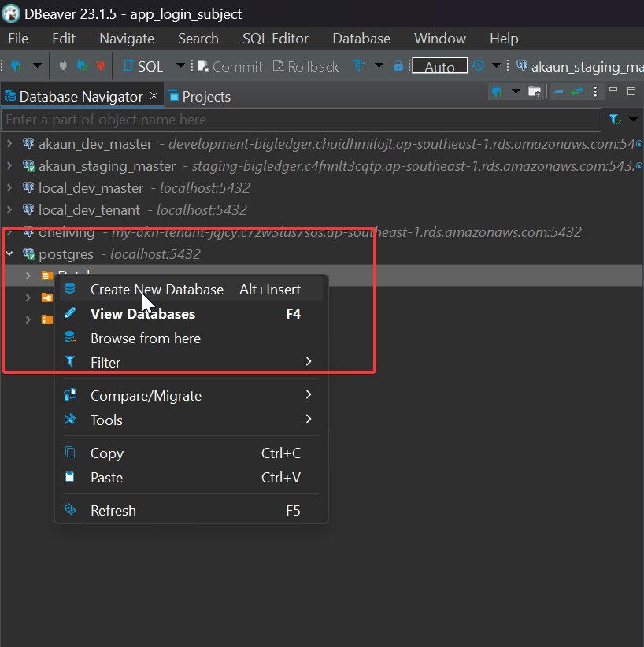The height and width of the screenshot is (647, 644).
Task: Click the transaction mode icon
Action: [358, 65]
